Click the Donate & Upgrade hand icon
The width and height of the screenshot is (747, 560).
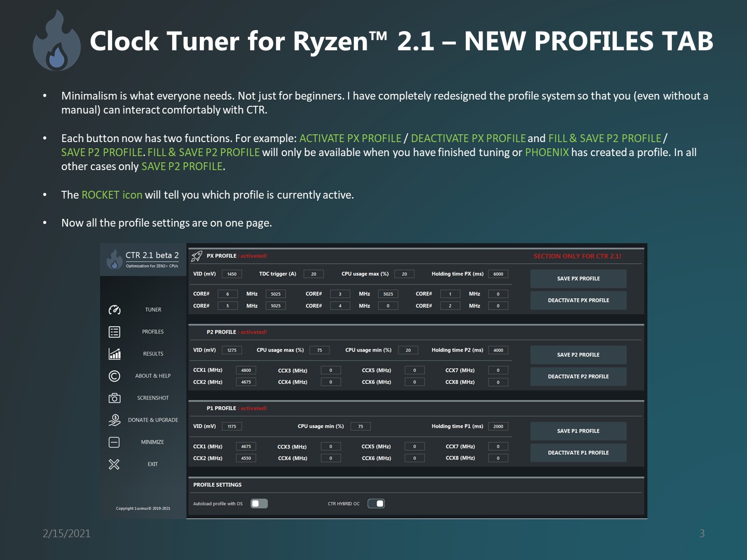pyautogui.click(x=114, y=420)
